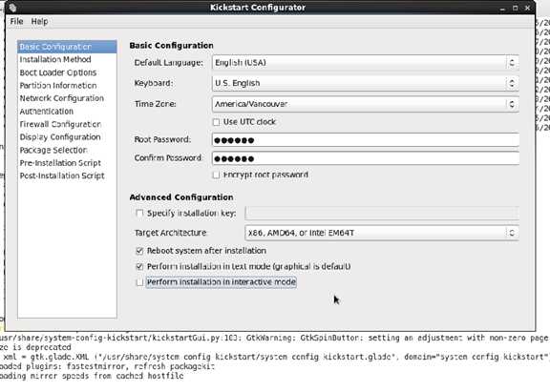Click the Kickstart Configurator title bar icon

[x=12, y=8]
